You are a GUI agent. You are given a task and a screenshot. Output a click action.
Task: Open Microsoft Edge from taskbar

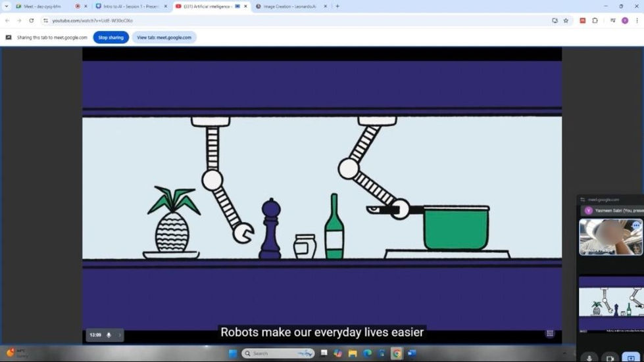pyautogui.click(x=367, y=353)
